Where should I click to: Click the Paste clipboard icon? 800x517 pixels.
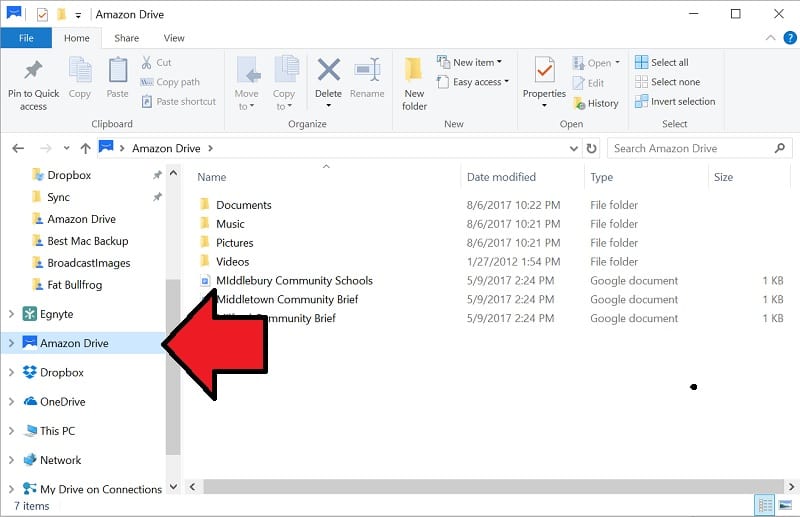click(117, 70)
